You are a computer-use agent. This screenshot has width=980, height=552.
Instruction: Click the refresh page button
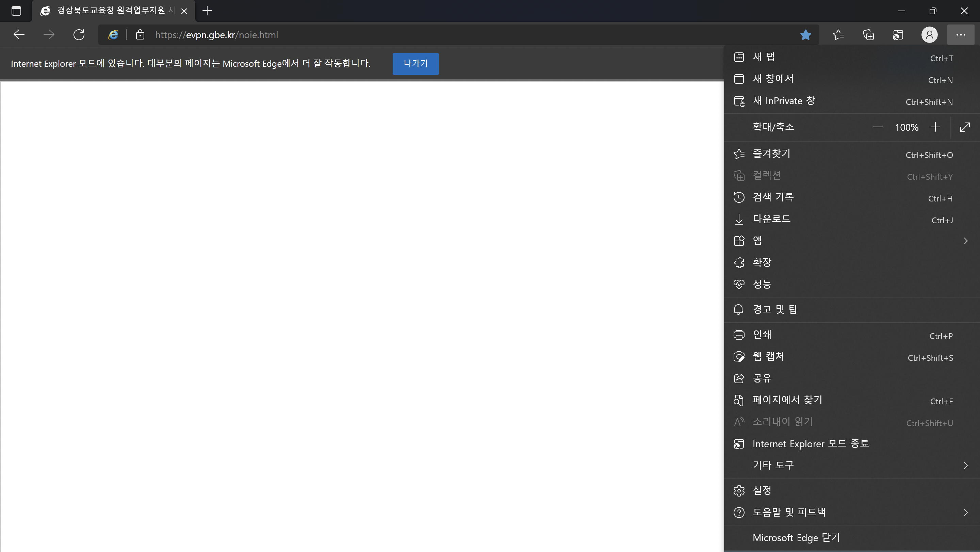coord(79,35)
